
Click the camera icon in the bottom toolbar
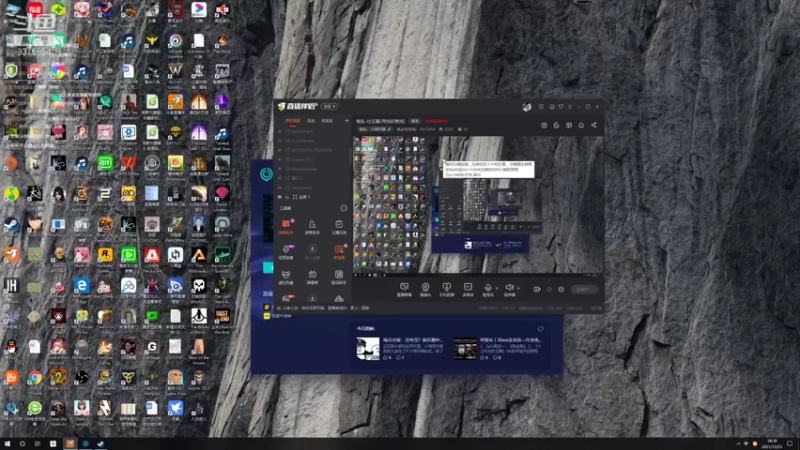click(x=425, y=288)
